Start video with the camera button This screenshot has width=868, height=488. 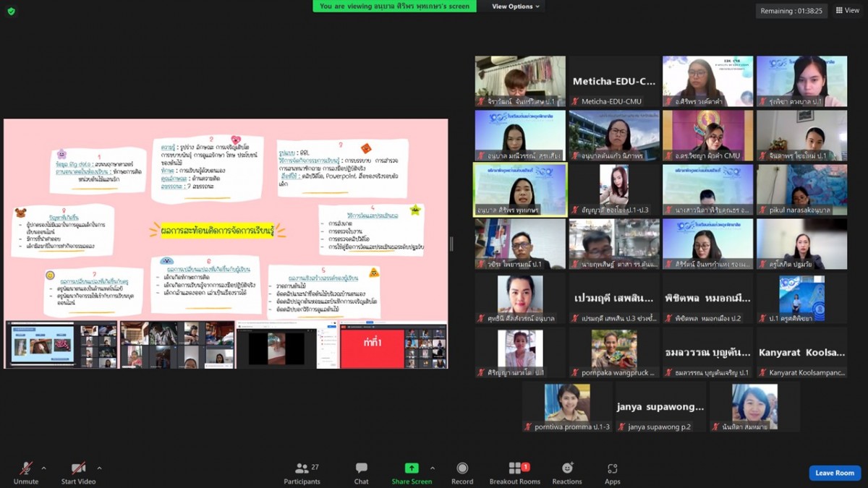79,472
